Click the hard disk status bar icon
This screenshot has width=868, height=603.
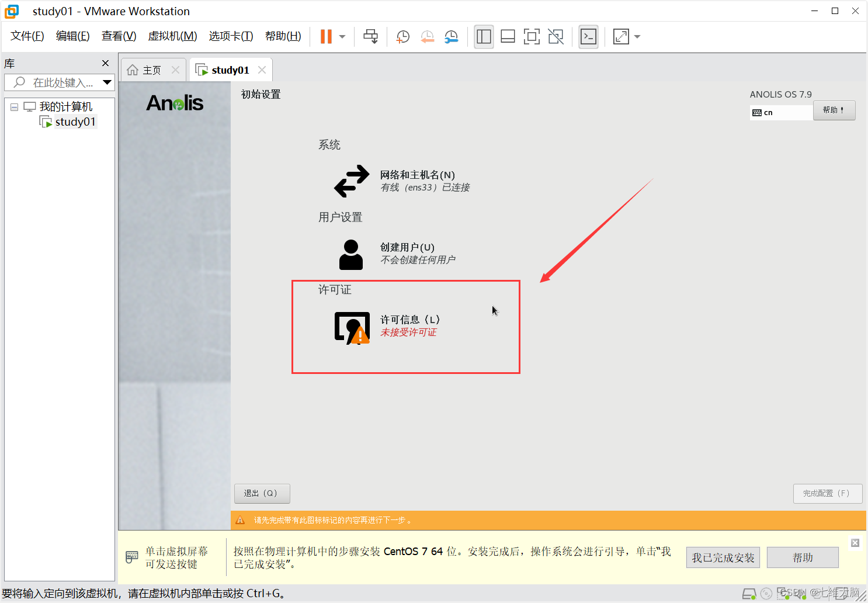[x=749, y=594]
